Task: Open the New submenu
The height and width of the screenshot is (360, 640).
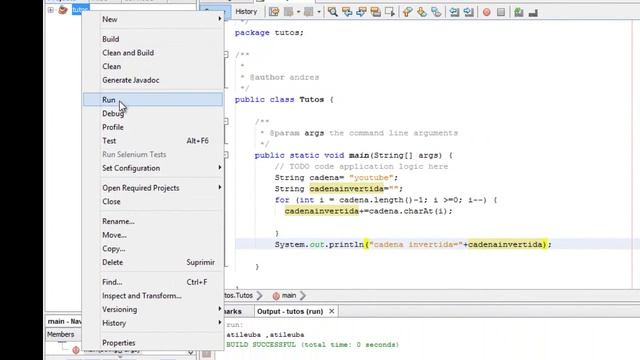Action: coord(153,19)
